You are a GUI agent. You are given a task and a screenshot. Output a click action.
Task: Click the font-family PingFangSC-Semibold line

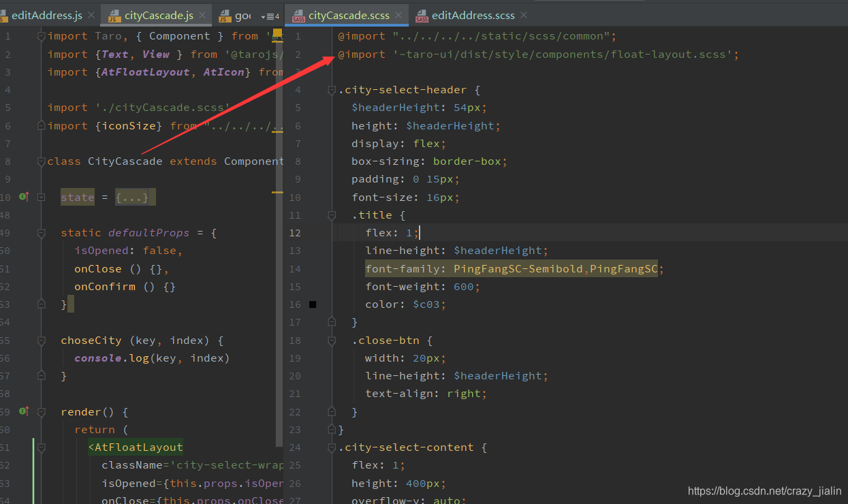coord(514,268)
